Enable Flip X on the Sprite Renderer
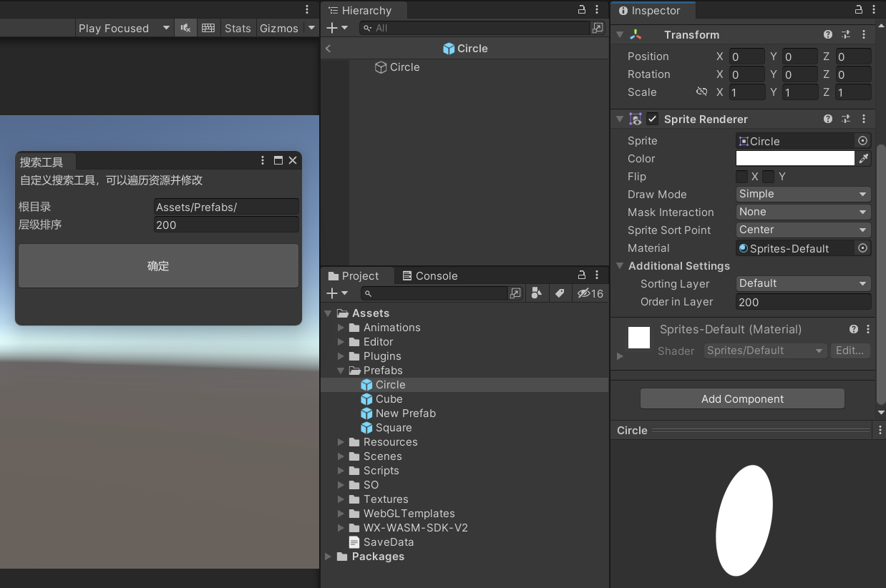886x588 pixels. 742,176
